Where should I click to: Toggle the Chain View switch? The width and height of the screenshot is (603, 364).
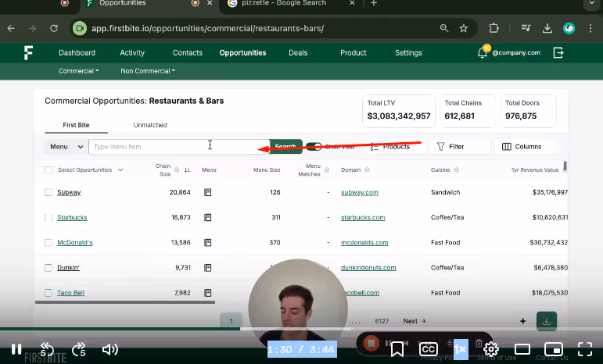tap(314, 147)
